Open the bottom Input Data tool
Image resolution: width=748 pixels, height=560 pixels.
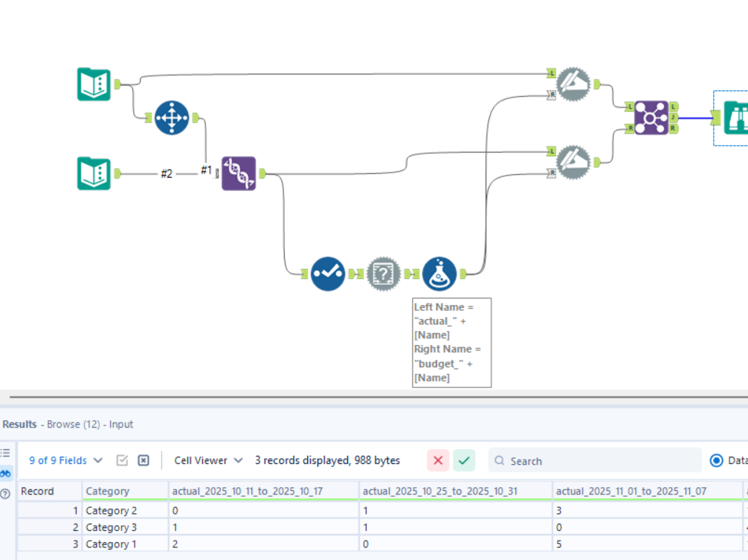[x=94, y=173]
